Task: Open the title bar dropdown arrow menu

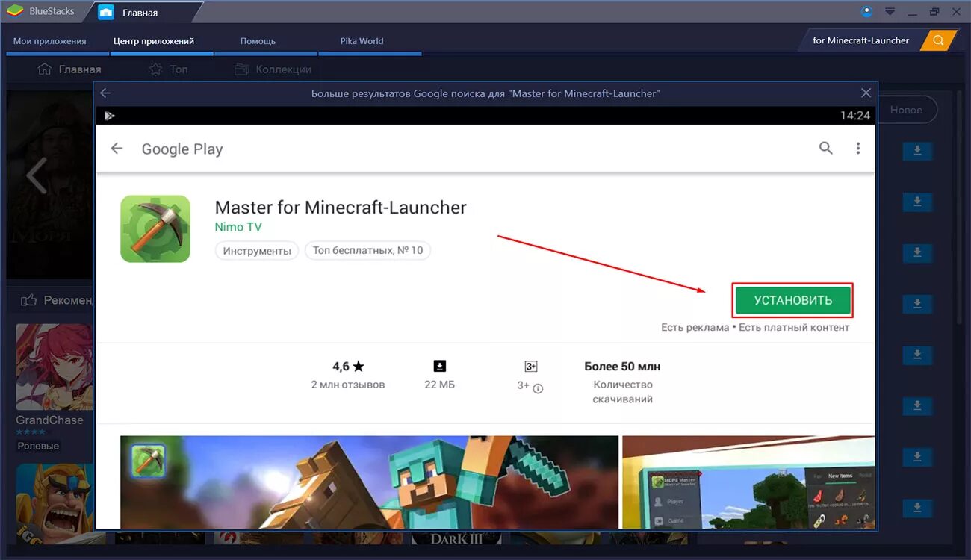Action: 890,12
